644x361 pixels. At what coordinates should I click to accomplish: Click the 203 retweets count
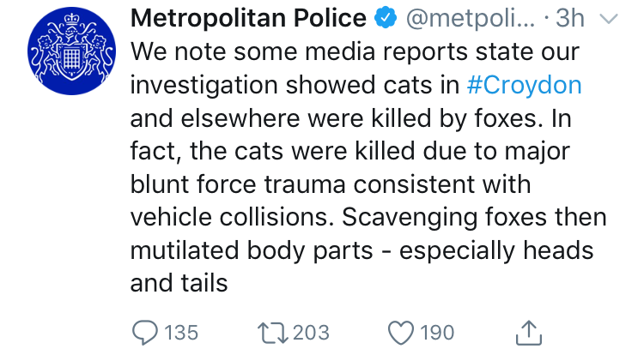pos(312,332)
